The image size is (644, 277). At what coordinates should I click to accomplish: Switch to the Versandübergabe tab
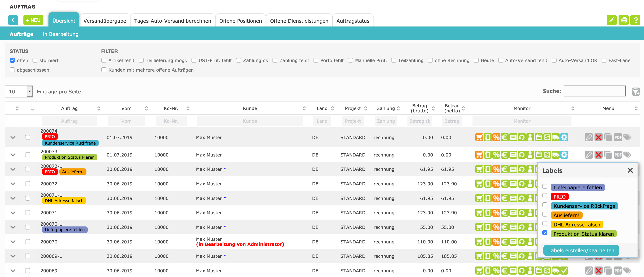click(104, 21)
